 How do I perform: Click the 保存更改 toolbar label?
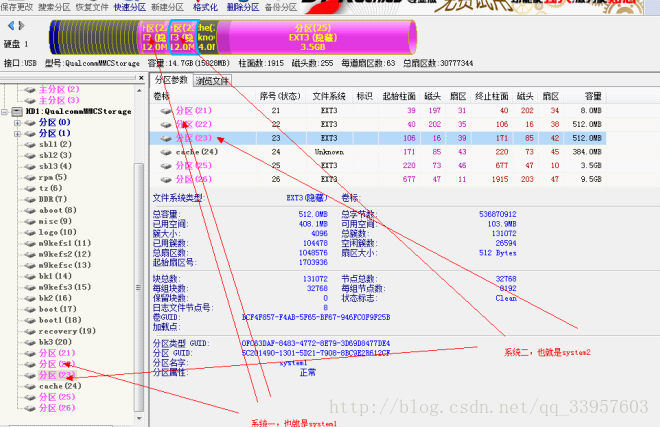[x=17, y=7]
